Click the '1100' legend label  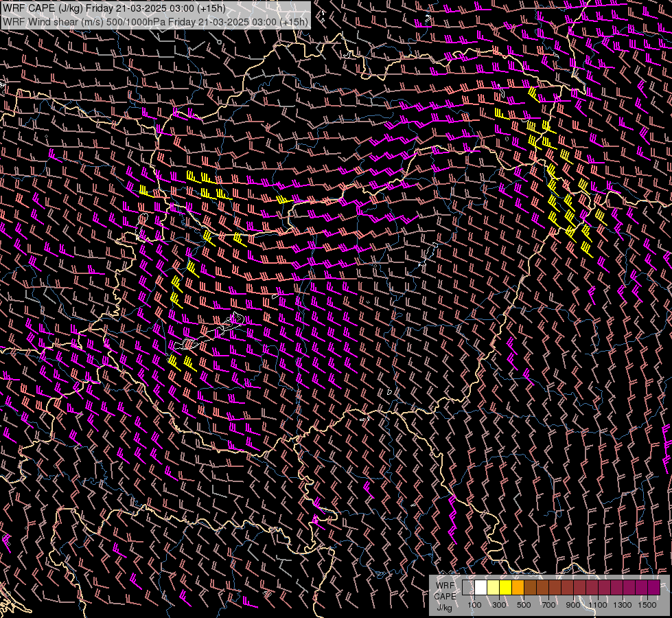click(598, 605)
